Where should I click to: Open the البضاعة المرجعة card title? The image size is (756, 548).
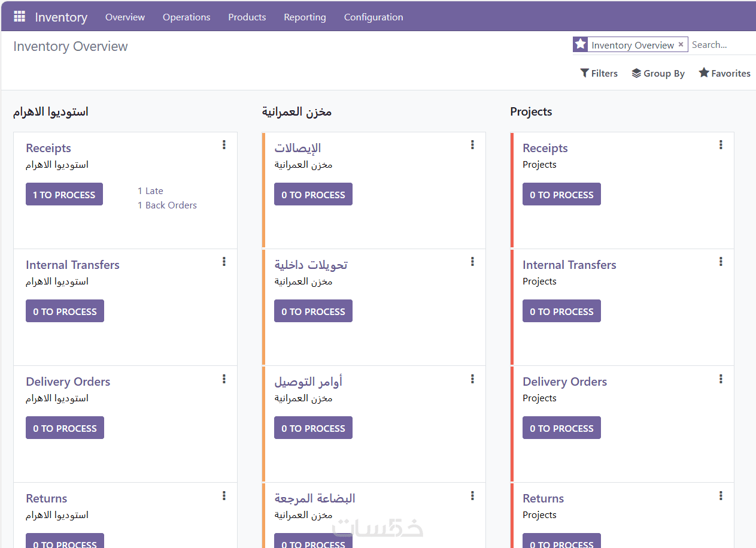coord(315,498)
